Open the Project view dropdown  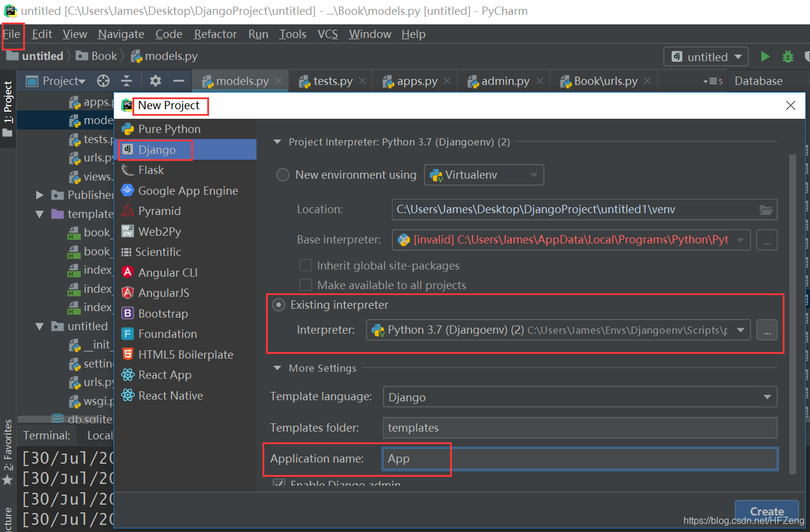pyautogui.click(x=57, y=81)
